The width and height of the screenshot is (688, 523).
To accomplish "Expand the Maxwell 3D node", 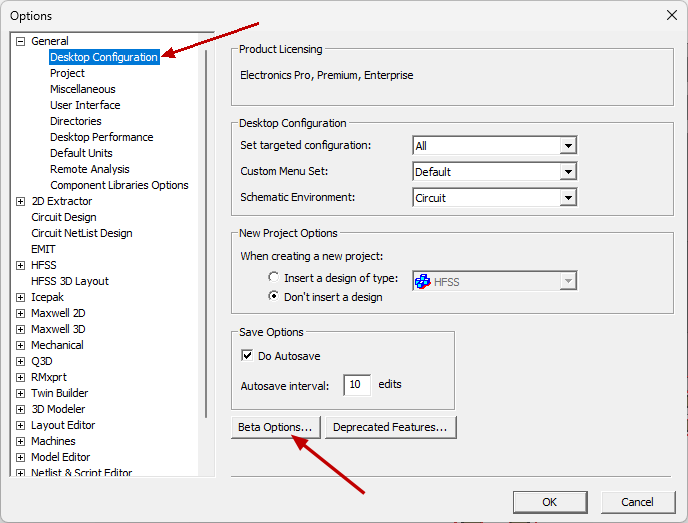I will click(20, 330).
